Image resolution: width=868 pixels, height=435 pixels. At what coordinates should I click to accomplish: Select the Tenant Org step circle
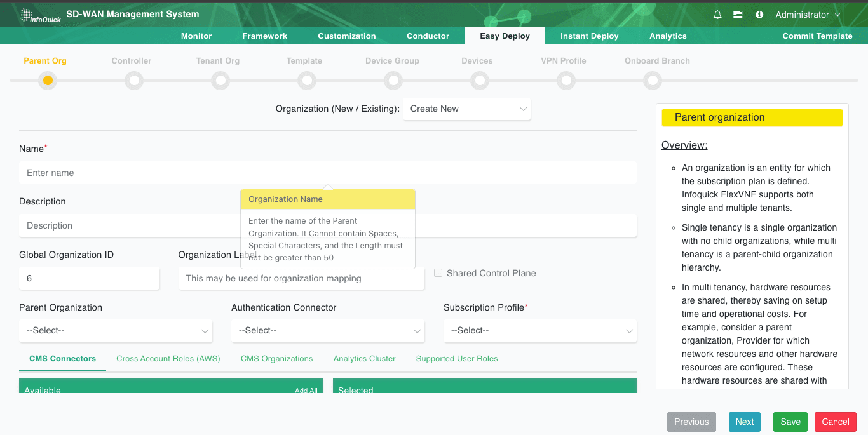(x=220, y=81)
